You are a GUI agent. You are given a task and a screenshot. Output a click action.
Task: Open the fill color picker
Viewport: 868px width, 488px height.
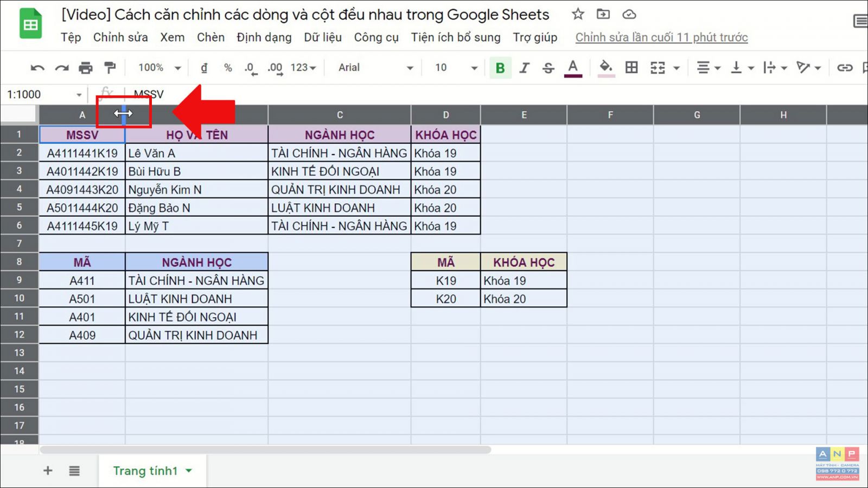coord(606,68)
